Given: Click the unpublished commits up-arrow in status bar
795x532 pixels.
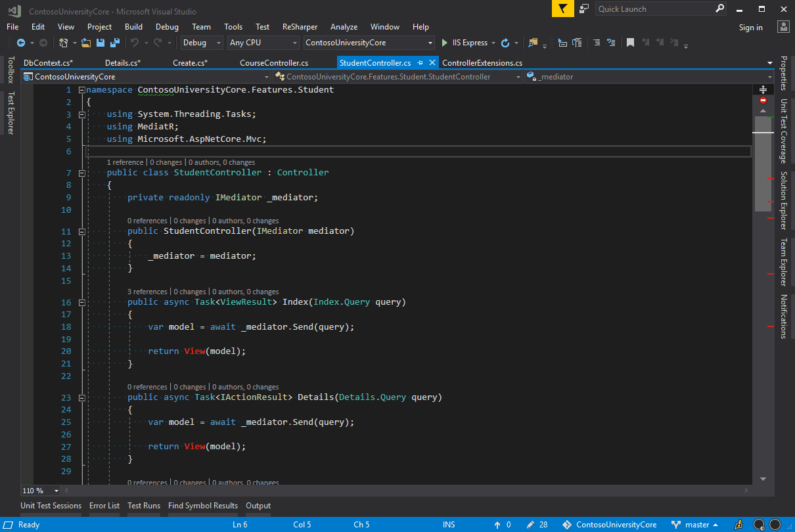Looking at the screenshot, I should [499, 525].
